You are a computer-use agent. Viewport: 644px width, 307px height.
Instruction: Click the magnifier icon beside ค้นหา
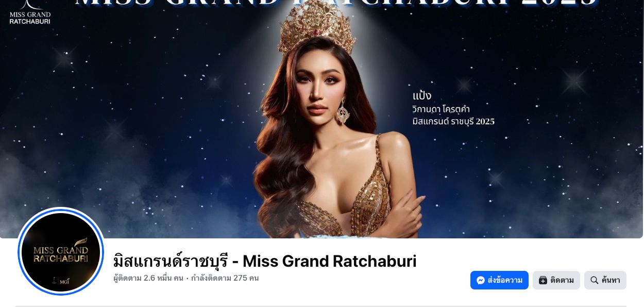[595, 280]
